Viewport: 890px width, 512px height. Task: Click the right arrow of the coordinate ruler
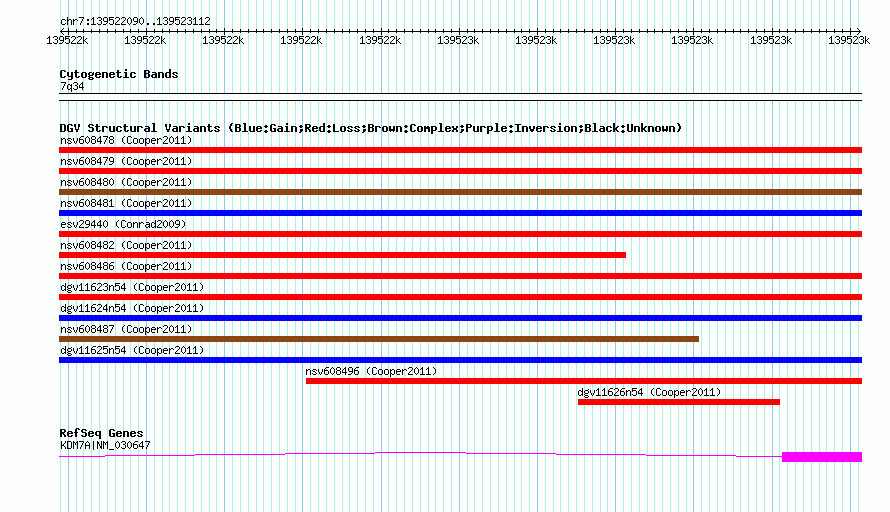tap(858, 31)
